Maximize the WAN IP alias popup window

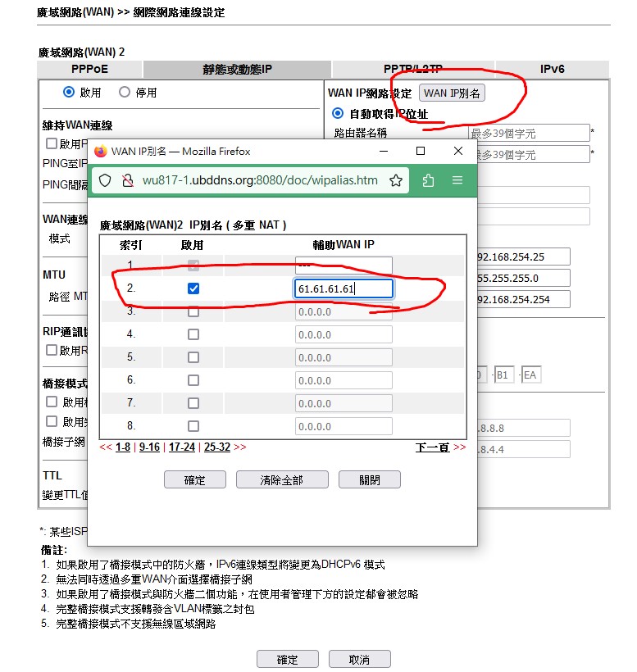(421, 151)
